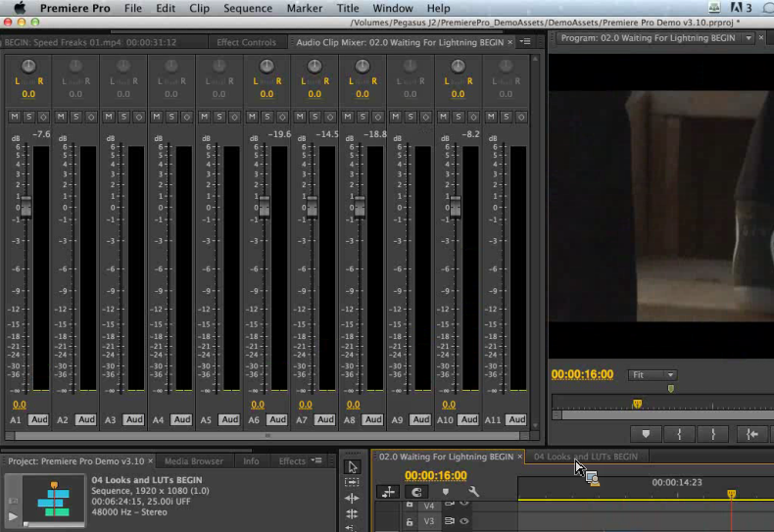Screen dimensions: 774x532
Task: Switch to the Effect Controls tab
Action: [246, 42]
